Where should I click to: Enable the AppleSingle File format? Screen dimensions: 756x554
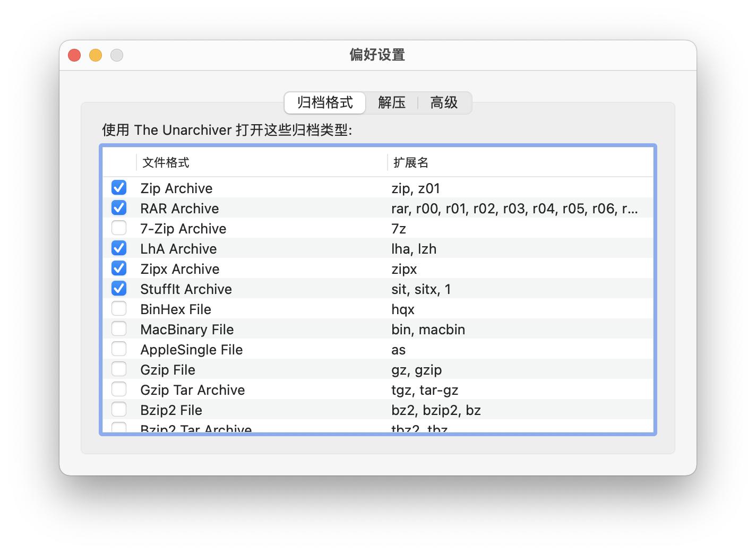point(119,349)
